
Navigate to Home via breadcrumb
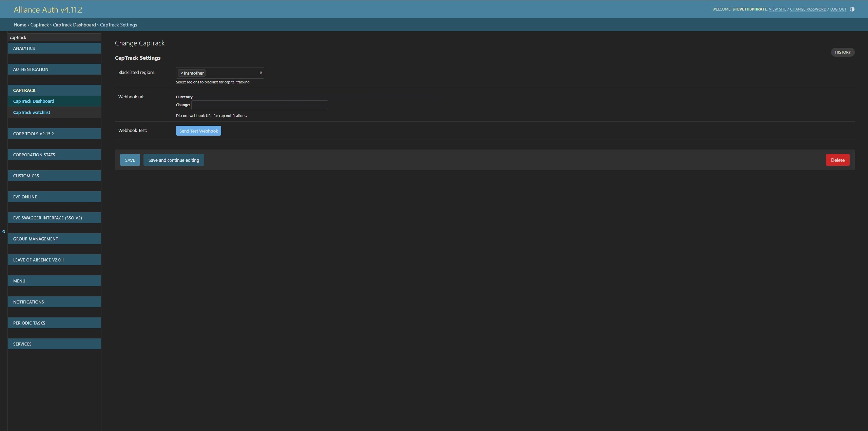click(x=20, y=24)
